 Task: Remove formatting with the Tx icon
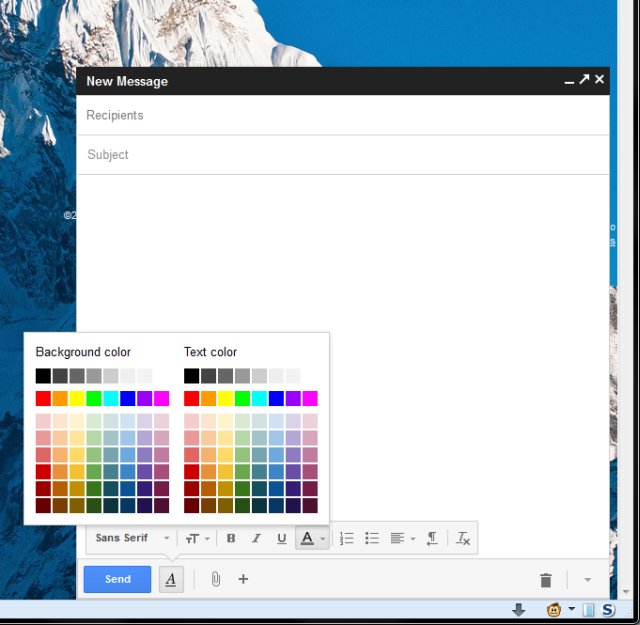tap(463, 538)
